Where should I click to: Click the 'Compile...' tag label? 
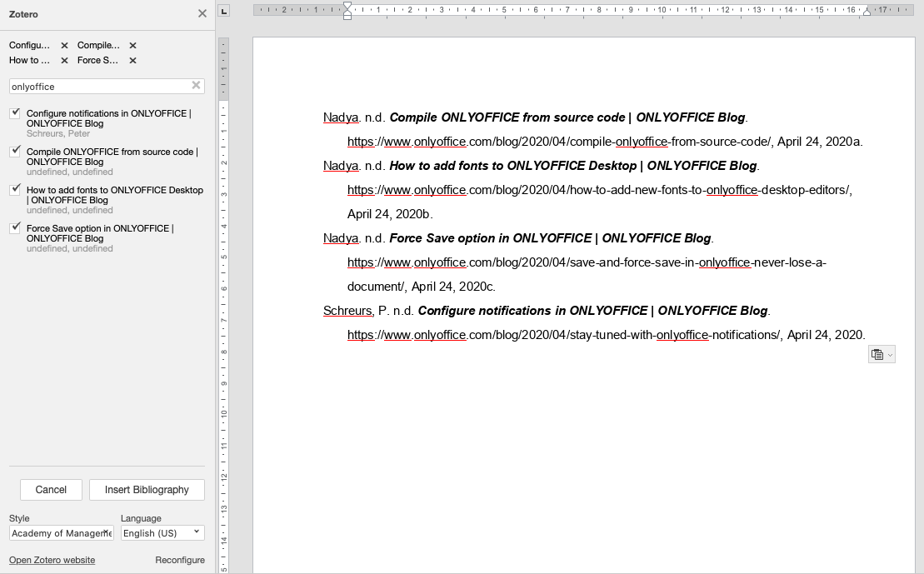tap(98, 45)
